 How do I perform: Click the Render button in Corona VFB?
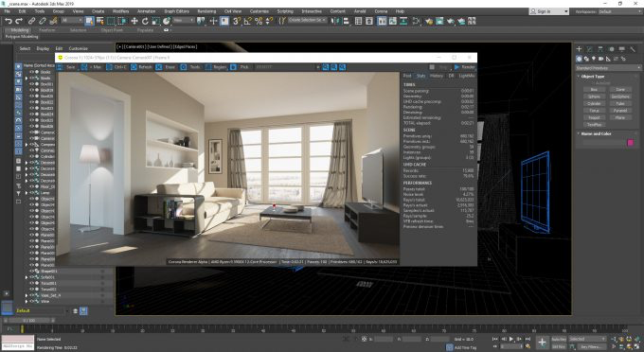click(x=465, y=67)
